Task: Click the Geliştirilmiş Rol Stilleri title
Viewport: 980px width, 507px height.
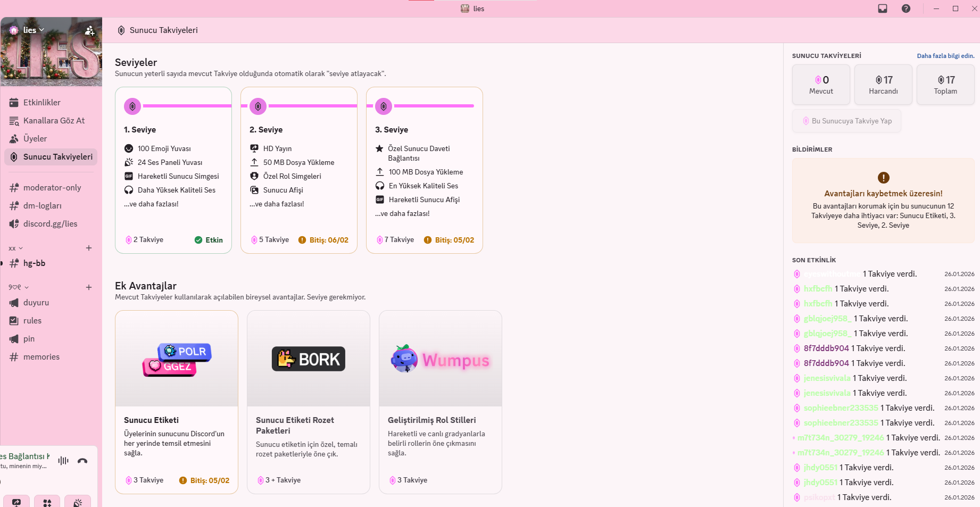Action: click(432, 420)
